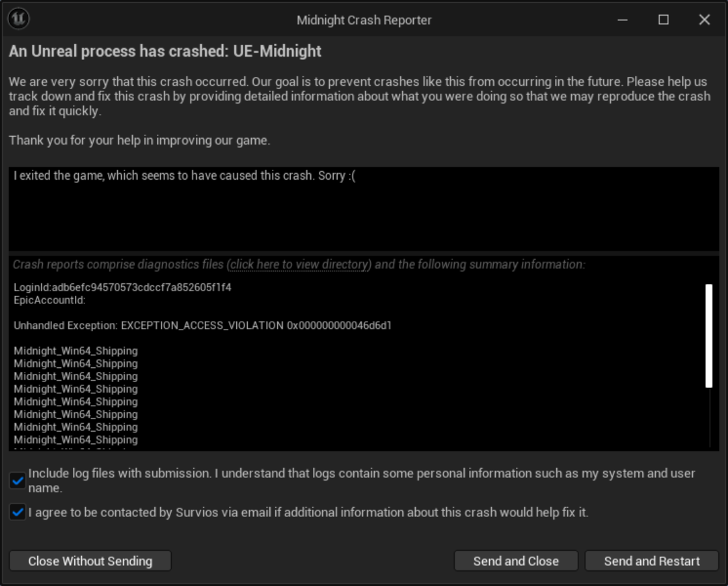Untick the agree to be contacted checkbox
The width and height of the screenshot is (728, 586).
(18, 512)
